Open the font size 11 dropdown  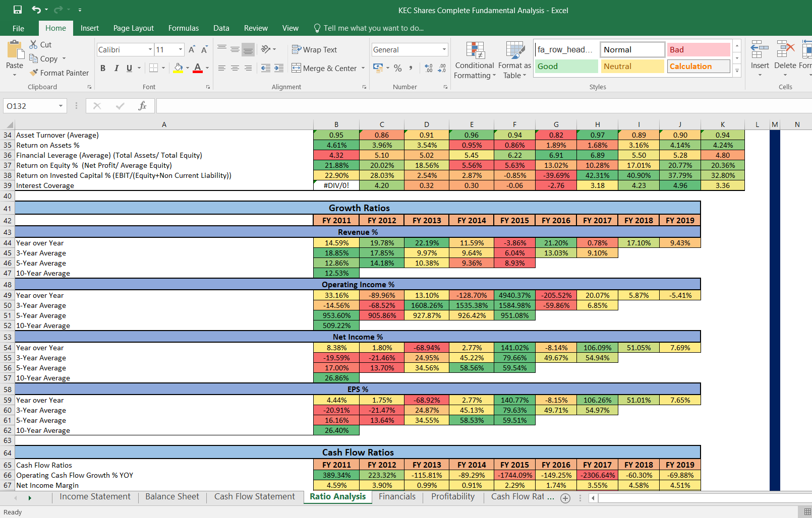pos(180,49)
